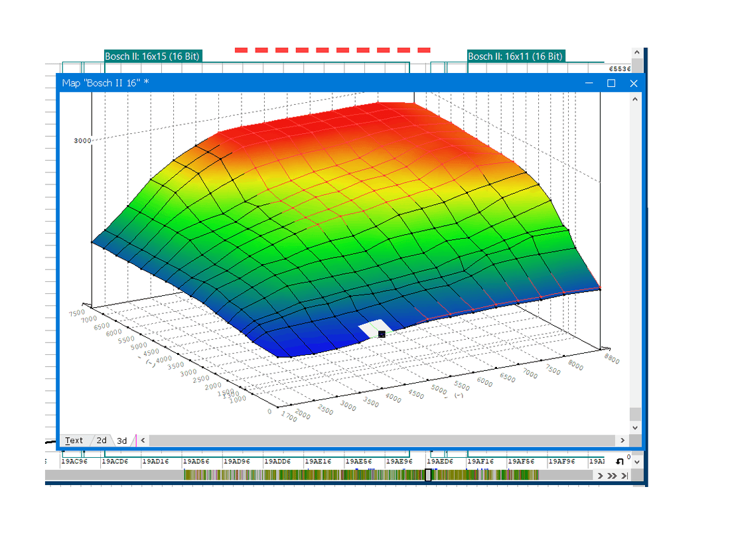Click right arrow of map horizontal scrollbar
Image resolution: width=730 pixels, height=560 pixels.
[622, 441]
